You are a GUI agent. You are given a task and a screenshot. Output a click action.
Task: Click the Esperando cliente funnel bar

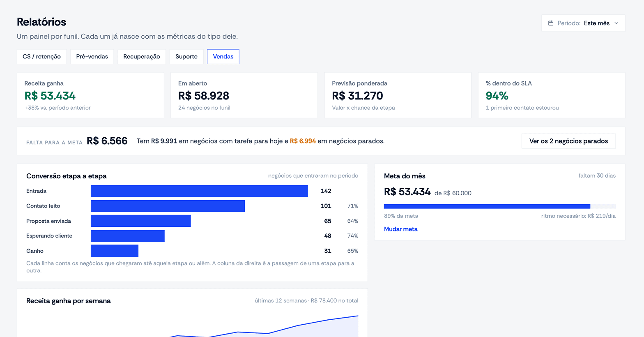point(128,236)
